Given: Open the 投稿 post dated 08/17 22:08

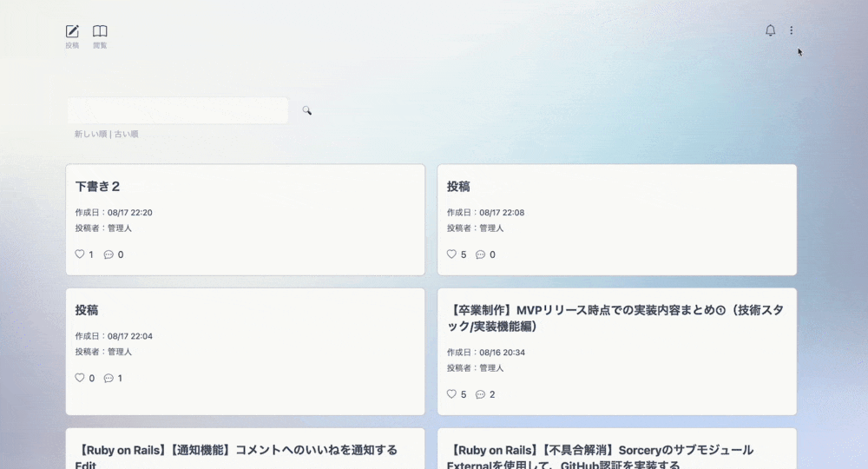Looking at the screenshot, I should (x=458, y=187).
